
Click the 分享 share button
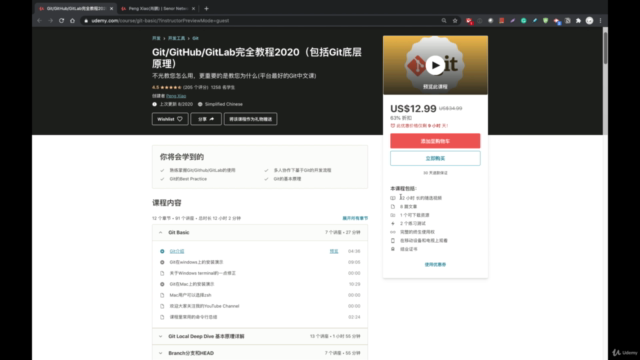(206, 119)
